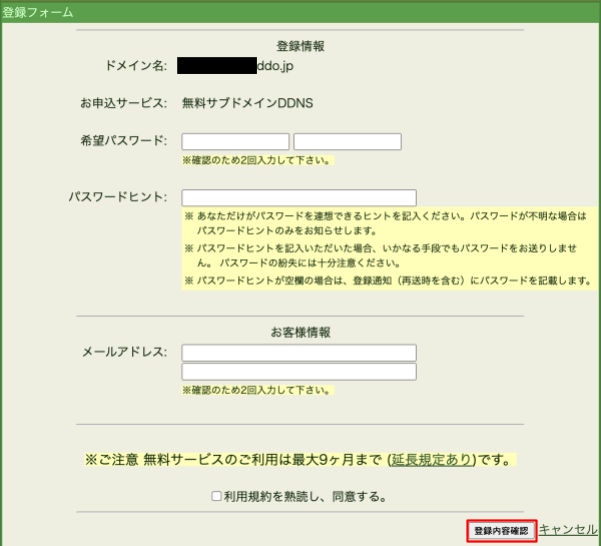
Task: Click the キャンセル link
Action: 570,529
